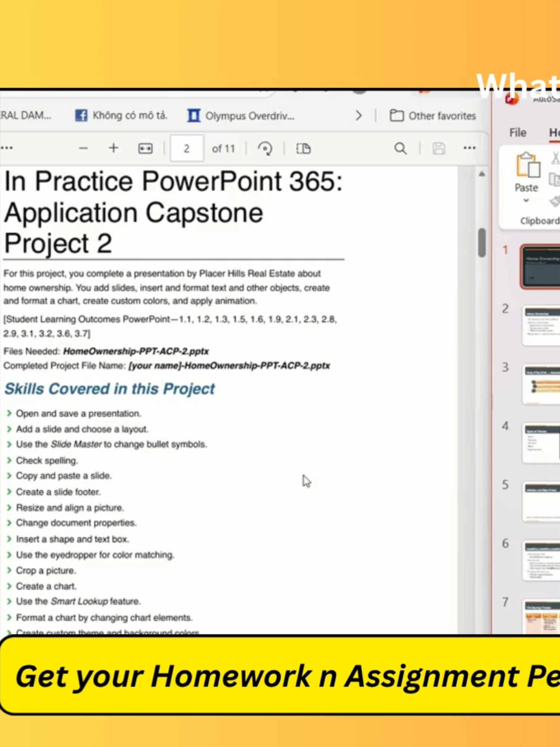Expand more favorites with the chevron arrow
Image resolution: width=560 pixels, height=747 pixels.
click(359, 116)
